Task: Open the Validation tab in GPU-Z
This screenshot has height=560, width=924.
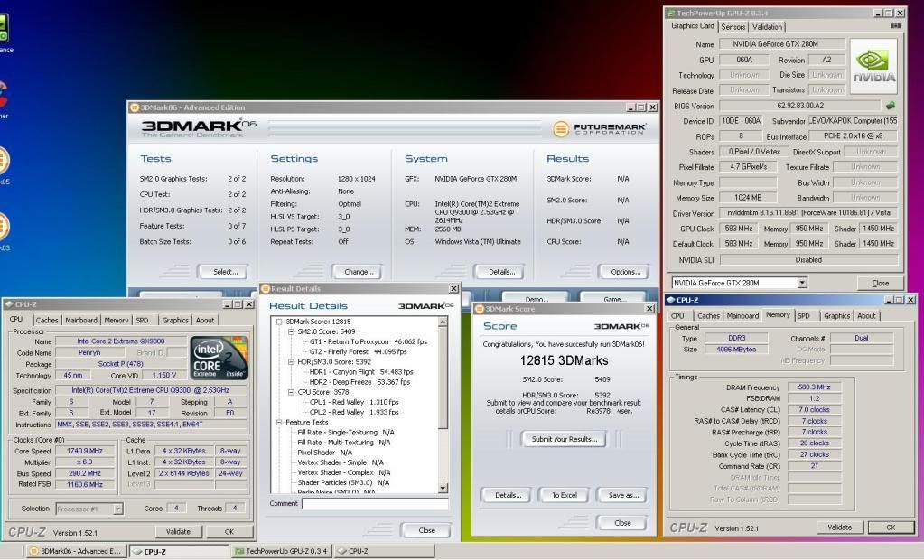Action: click(767, 26)
